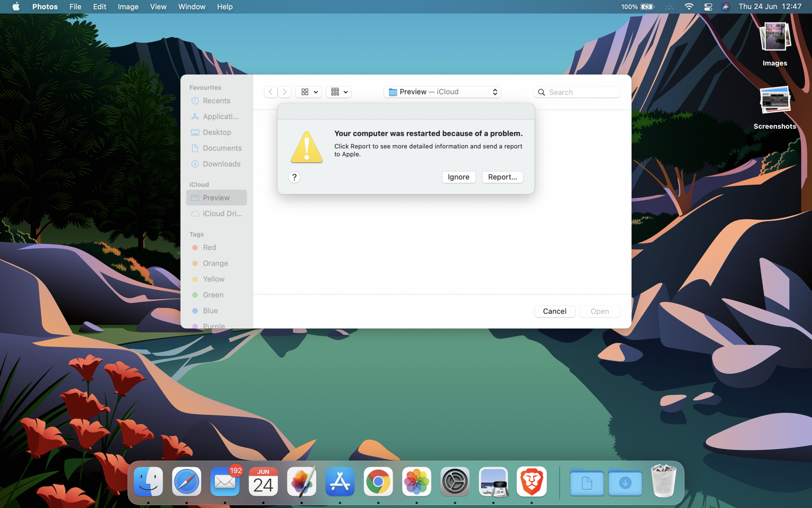Select the Red tag in sidebar

[x=209, y=247]
